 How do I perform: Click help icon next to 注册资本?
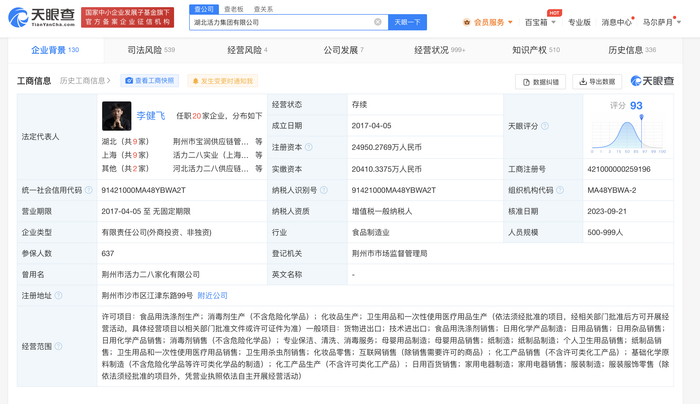point(309,147)
